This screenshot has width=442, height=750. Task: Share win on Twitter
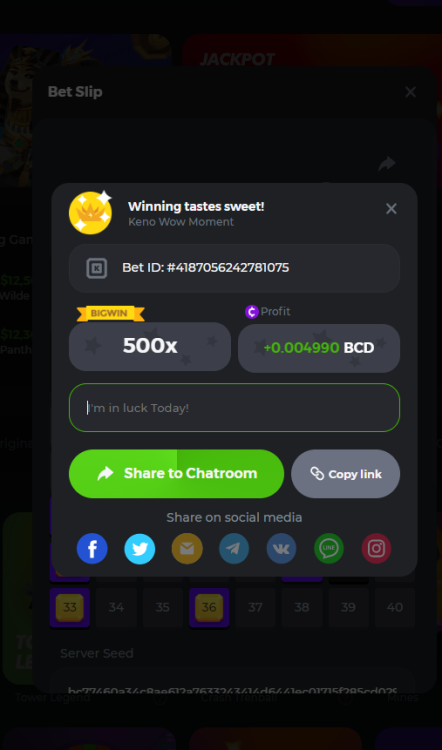click(x=140, y=549)
